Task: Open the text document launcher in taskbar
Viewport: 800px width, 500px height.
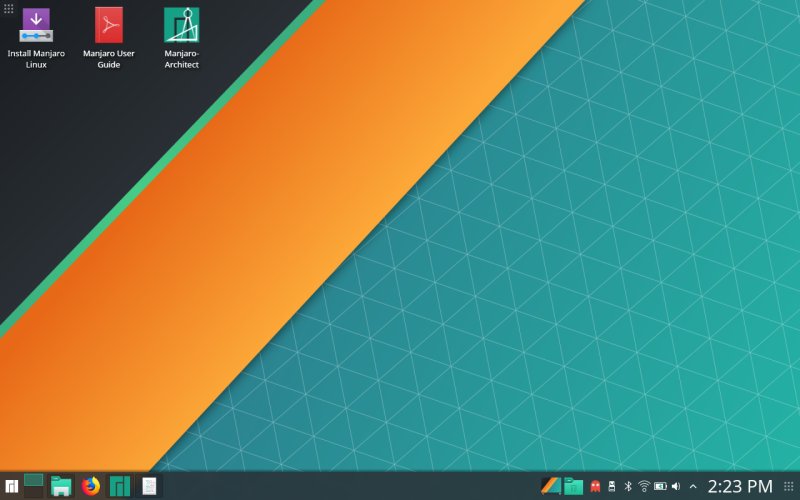Action: coord(149,486)
